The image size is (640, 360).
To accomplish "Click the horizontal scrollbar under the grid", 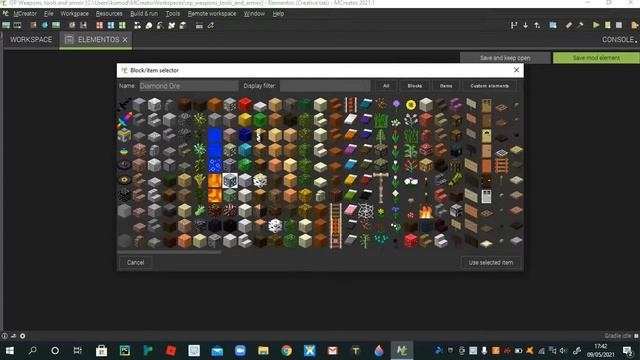I will [169, 252].
